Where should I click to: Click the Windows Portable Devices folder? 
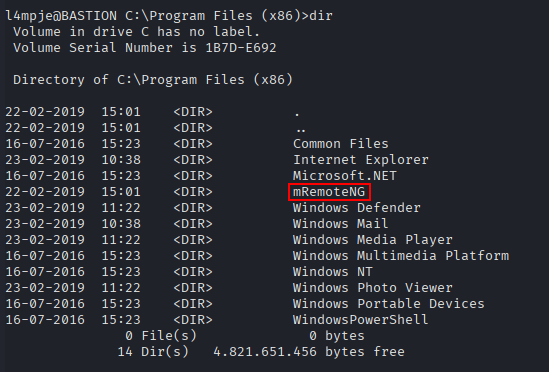point(389,304)
